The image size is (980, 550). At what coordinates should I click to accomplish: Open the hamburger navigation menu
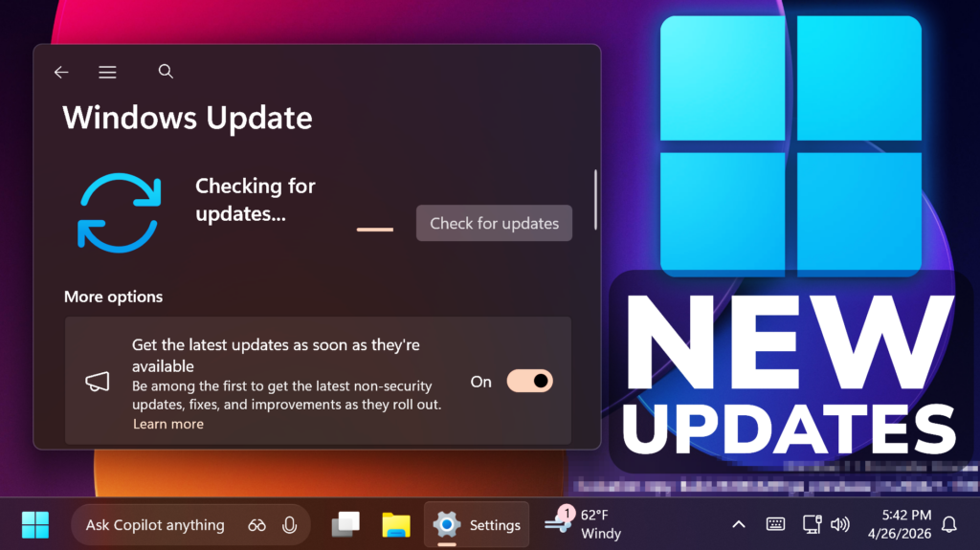(107, 73)
